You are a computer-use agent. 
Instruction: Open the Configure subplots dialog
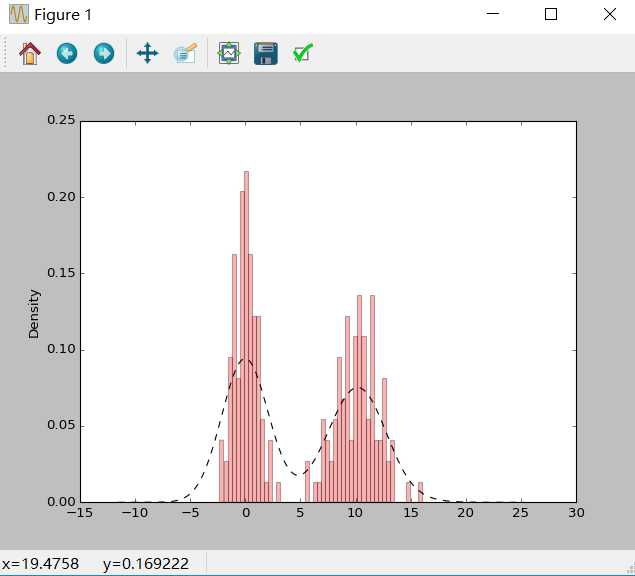[229, 53]
